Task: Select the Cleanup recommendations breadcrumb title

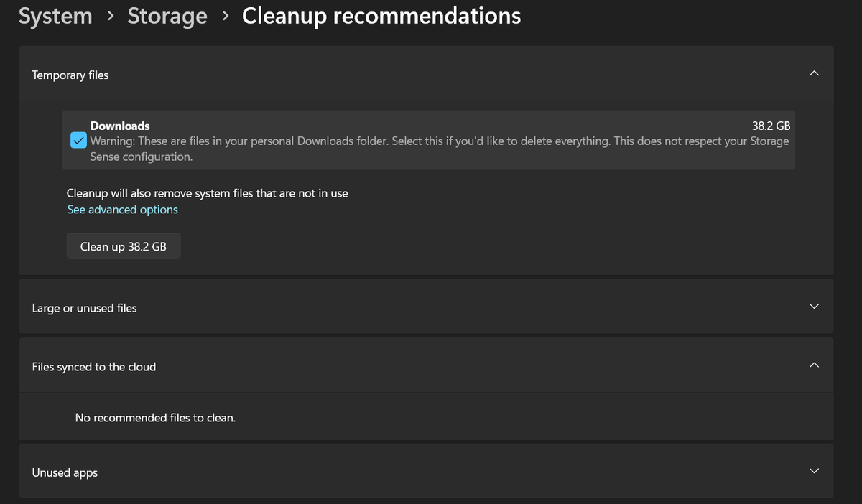Action: click(x=381, y=16)
